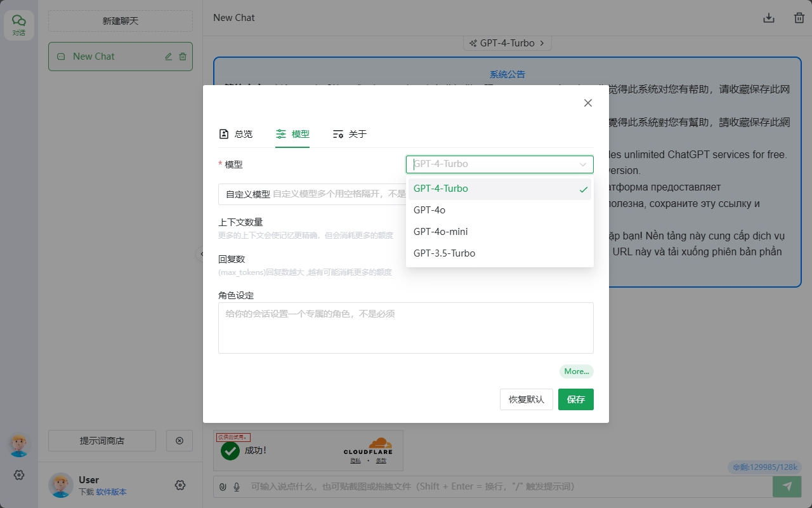Click the More... button
This screenshot has width=812, height=508.
click(577, 371)
